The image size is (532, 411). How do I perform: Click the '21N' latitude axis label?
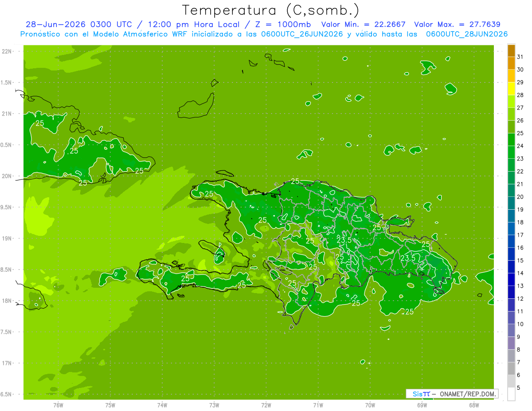tap(7, 114)
